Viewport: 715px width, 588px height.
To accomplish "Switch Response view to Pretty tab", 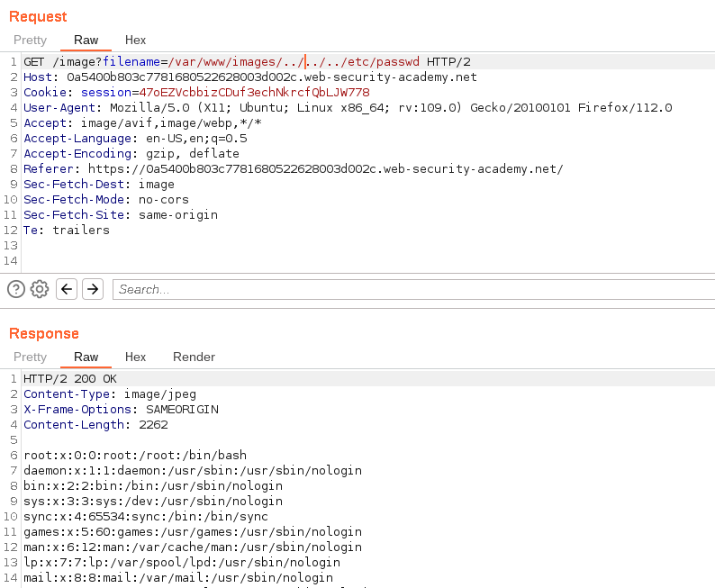I will pos(30,357).
